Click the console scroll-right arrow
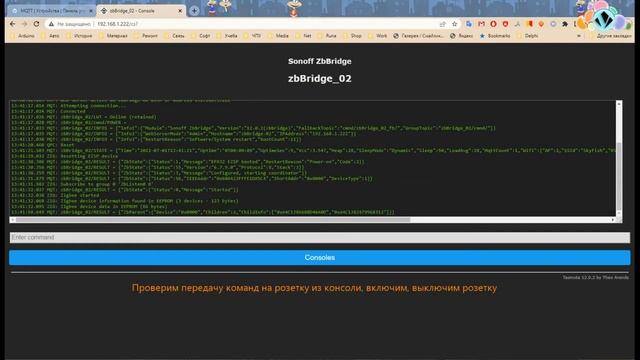Image resolution: width=640 pixels, height=360 pixels. pyautogui.click(x=613, y=220)
